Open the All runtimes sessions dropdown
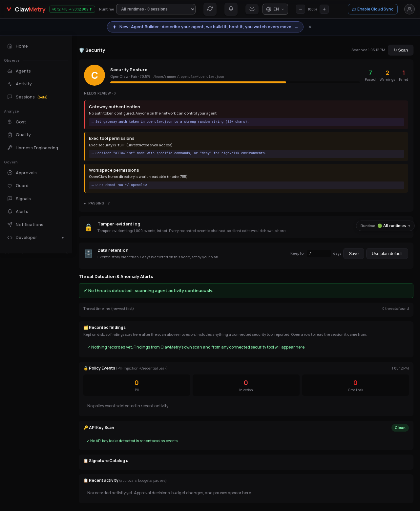This screenshot has width=420, height=511. pyautogui.click(x=156, y=9)
